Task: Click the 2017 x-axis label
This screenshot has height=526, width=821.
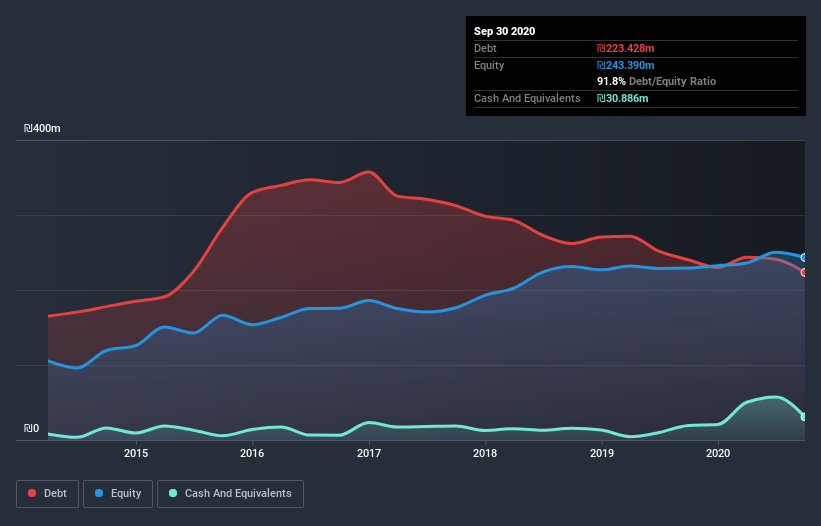Action: coord(369,453)
